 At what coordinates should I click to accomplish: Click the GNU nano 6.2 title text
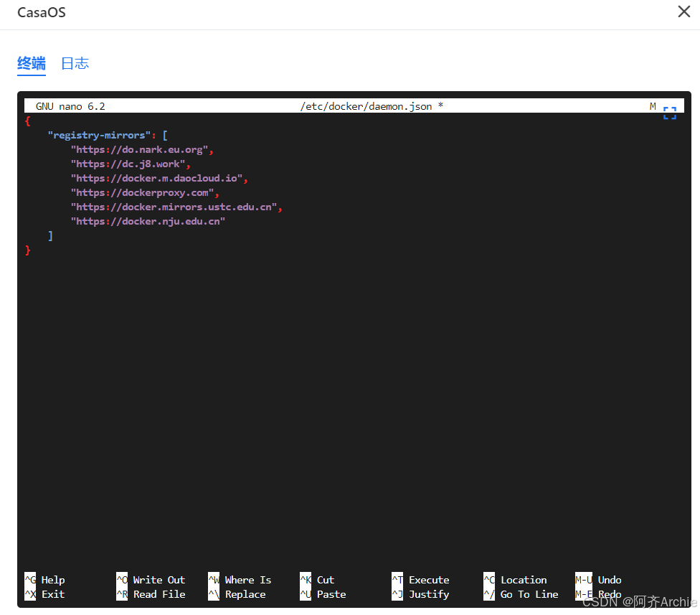click(x=70, y=106)
